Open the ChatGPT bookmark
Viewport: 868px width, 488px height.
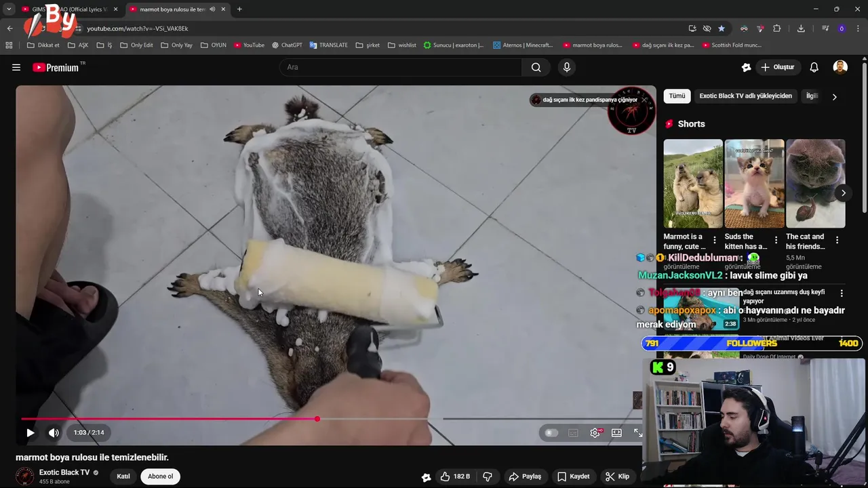pos(287,45)
